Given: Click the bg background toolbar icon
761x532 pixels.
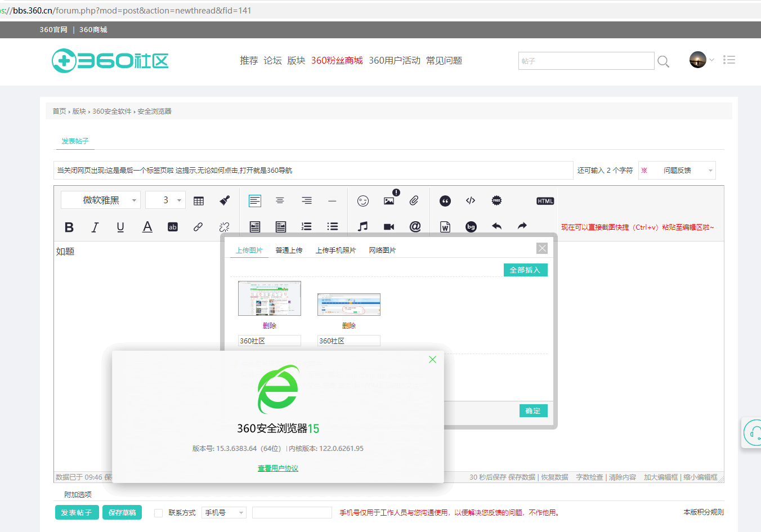Looking at the screenshot, I should (x=471, y=227).
